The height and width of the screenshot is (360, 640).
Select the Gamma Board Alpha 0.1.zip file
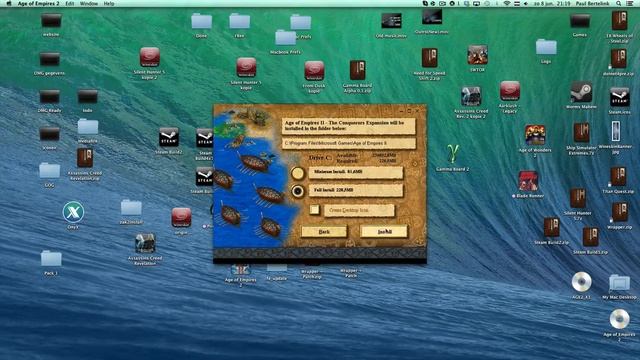click(x=358, y=70)
